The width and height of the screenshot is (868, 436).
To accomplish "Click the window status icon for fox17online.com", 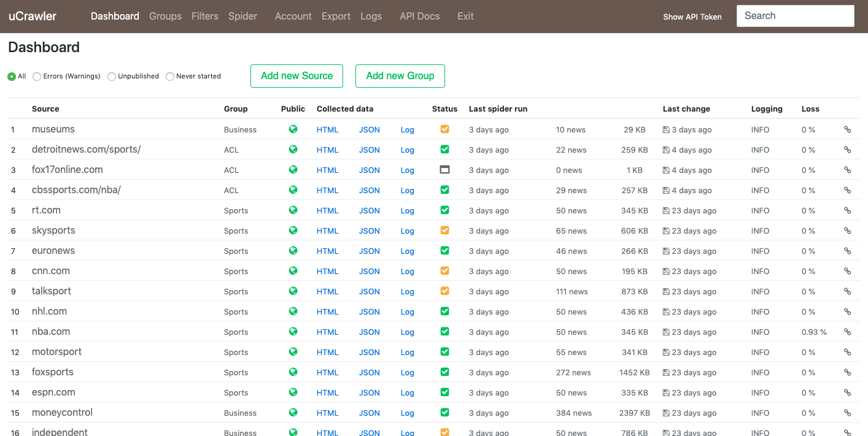I will [445, 170].
